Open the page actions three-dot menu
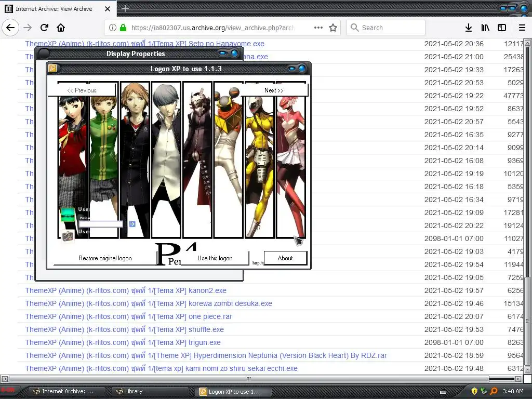The height and width of the screenshot is (399, 532). [318, 28]
